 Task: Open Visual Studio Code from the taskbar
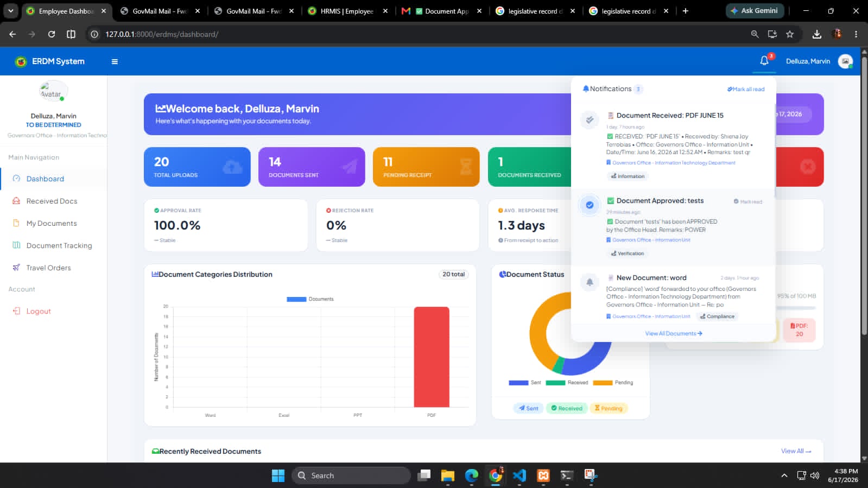[519, 476]
